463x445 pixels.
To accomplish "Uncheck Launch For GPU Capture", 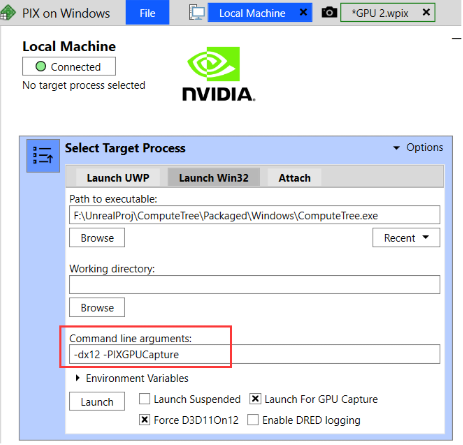I will 255,399.
